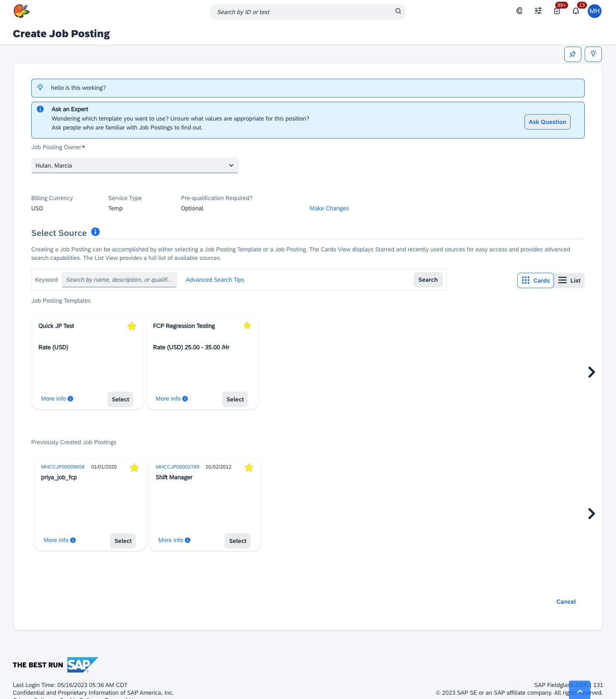Select the FCP Regression Testing template
The width and height of the screenshot is (616, 699).
(235, 399)
